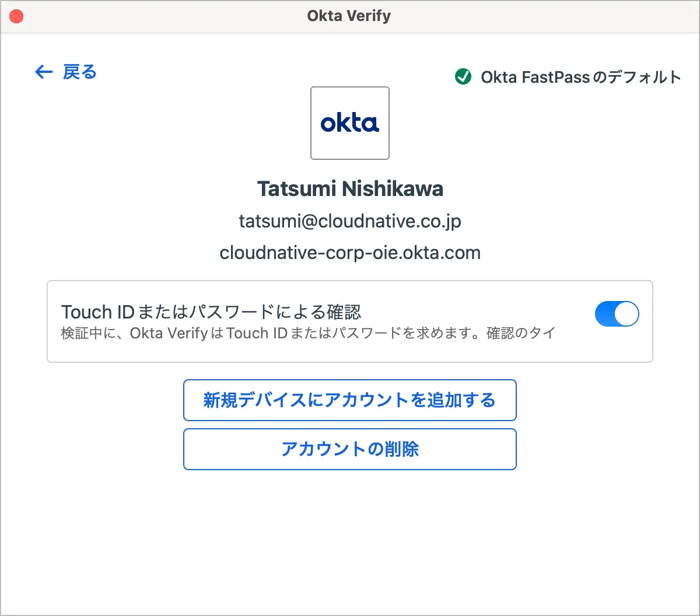700x616 pixels.
Task: Click the Okta FastPass のデフォルト label
Action: pos(581,77)
